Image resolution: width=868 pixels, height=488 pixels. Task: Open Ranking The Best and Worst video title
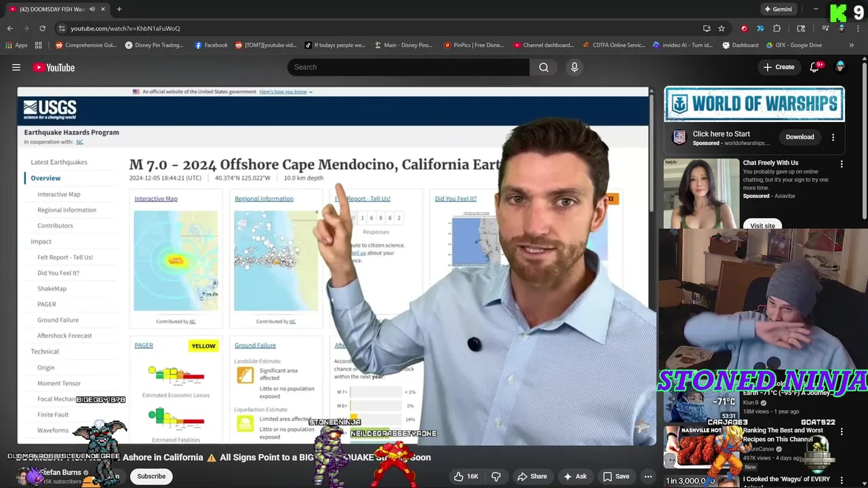point(783,434)
